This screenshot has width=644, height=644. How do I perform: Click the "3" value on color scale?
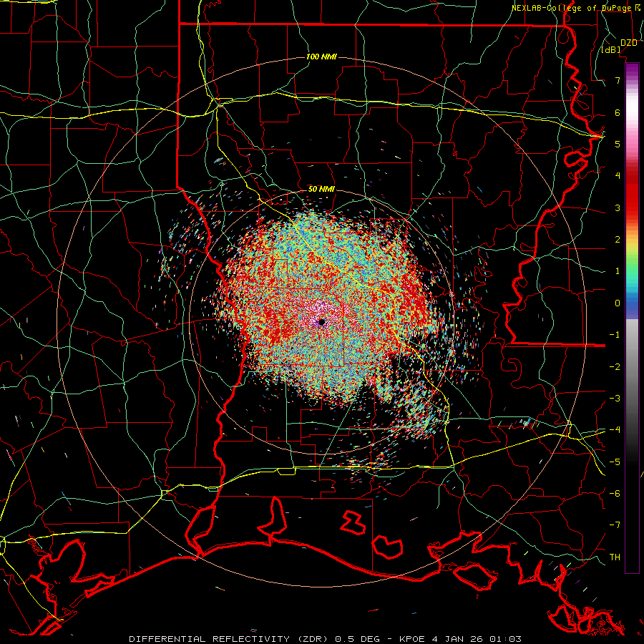pos(618,208)
